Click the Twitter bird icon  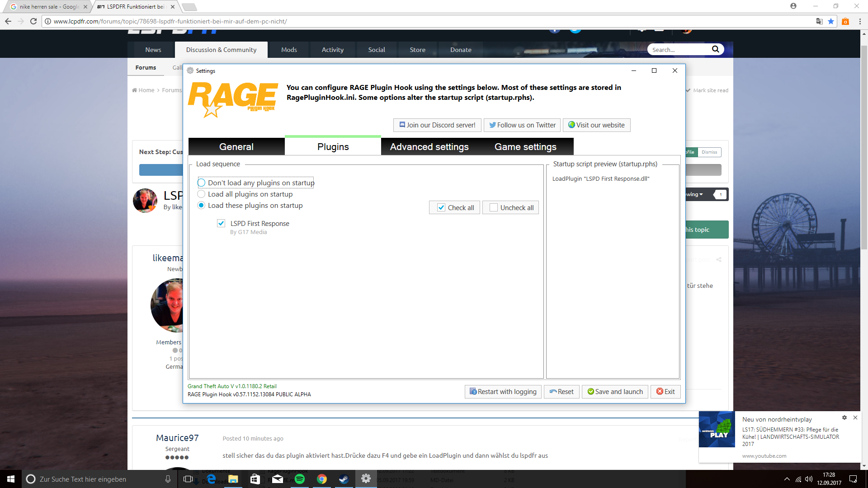(492, 125)
